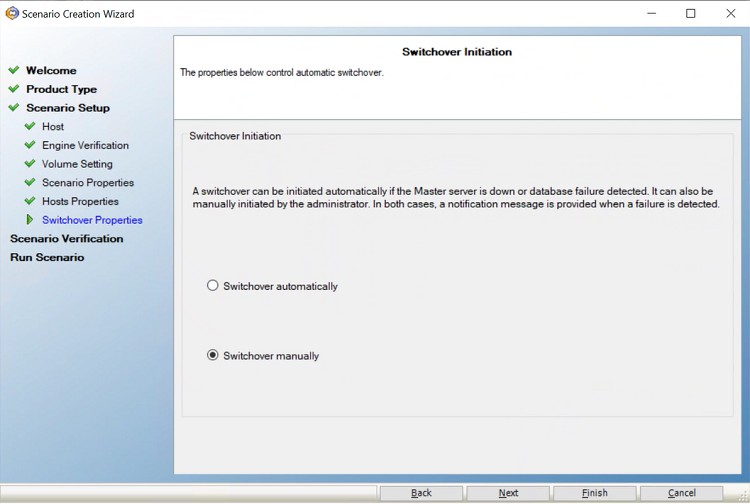
Task: Select the Switchover Properties current step
Action: point(92,220)
